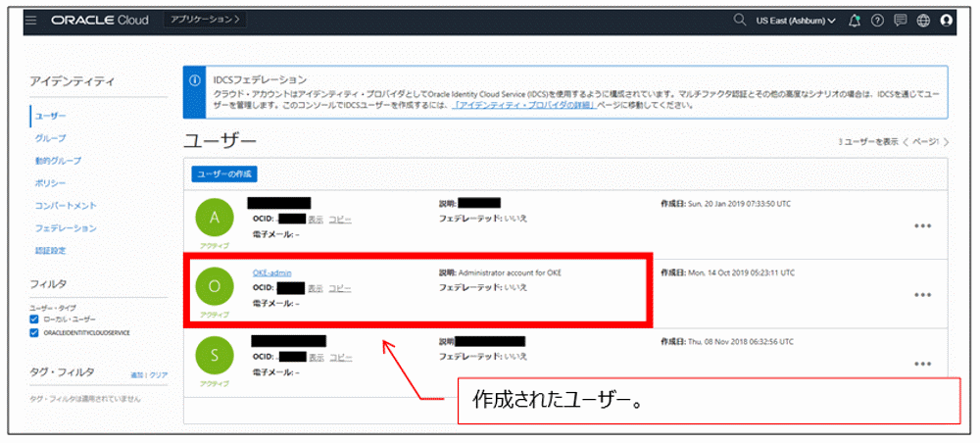Screen dimensions: 980x443
Task: Click the date 'Thu, 08 Nov 2018 06:32:56 UTC'
Action: 739,342
